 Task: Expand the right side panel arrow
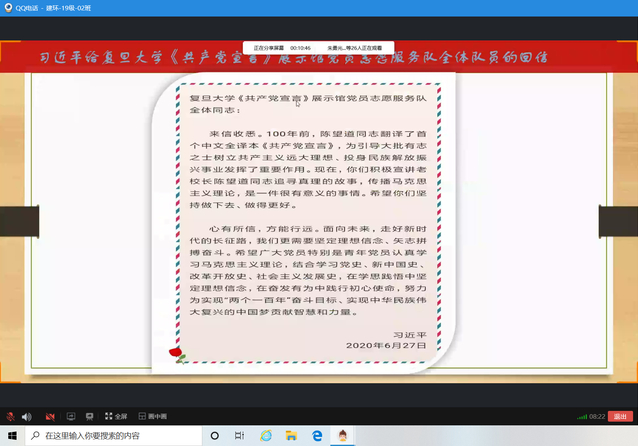(x=632, y=219)
